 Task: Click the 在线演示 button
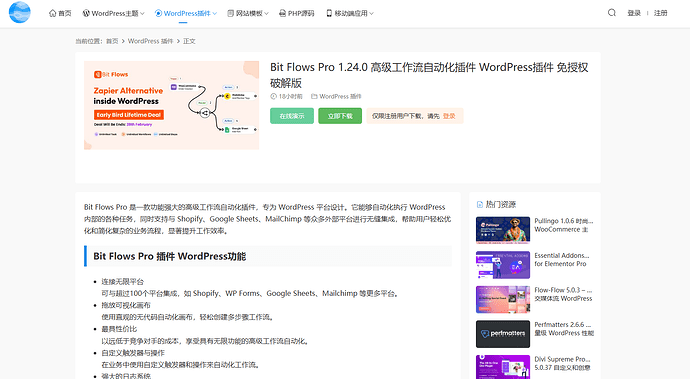(x=292, y=116)
